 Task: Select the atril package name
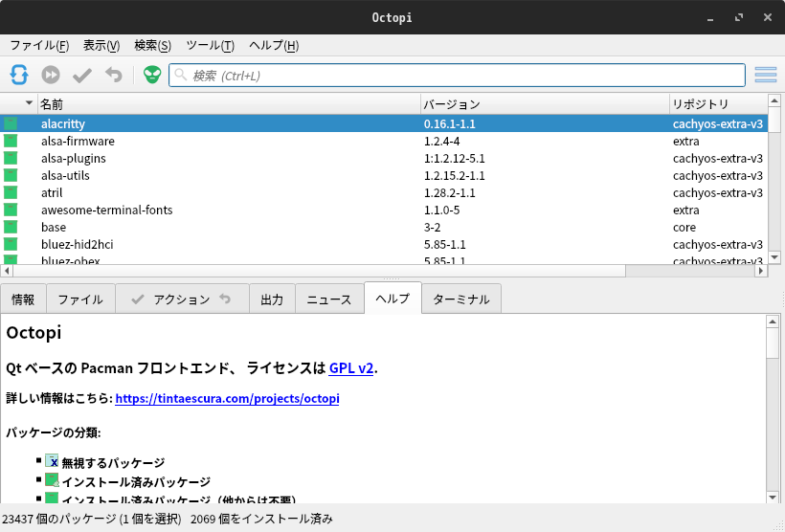pos(52,192)
